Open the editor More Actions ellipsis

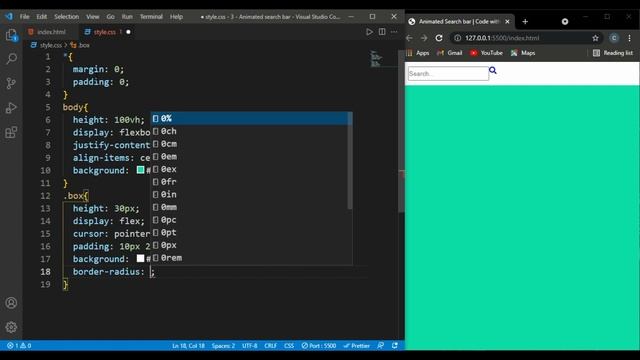tap(394, 32)
